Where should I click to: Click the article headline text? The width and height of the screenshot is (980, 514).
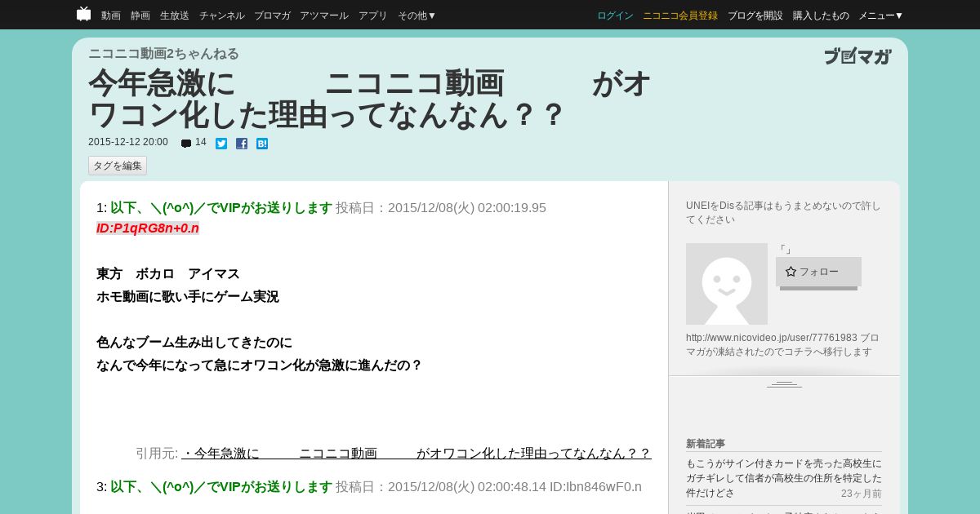click(x=369, y=99)
